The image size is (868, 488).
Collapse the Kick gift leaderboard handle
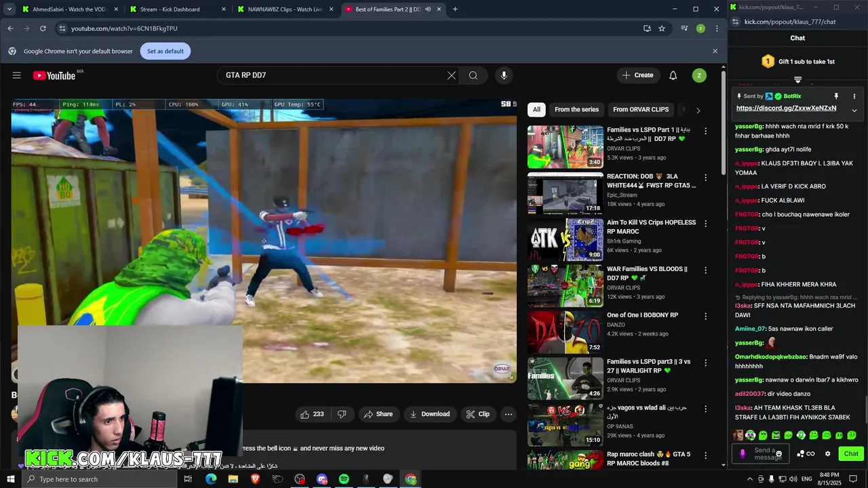797,79
